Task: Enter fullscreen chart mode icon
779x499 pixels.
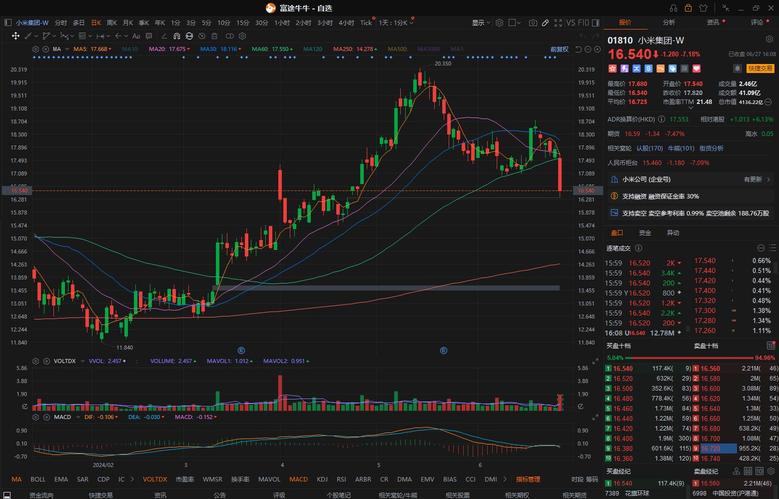Action: tap(558, 23)
